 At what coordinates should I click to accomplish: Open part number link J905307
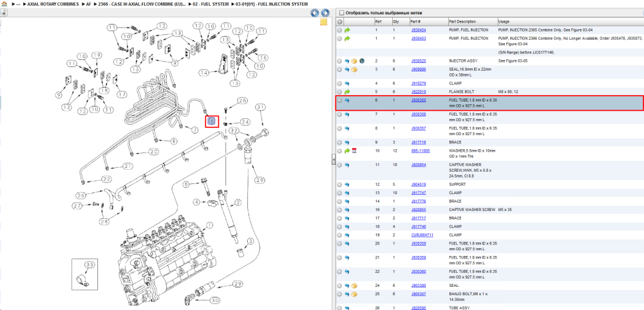tap(419, 294)
